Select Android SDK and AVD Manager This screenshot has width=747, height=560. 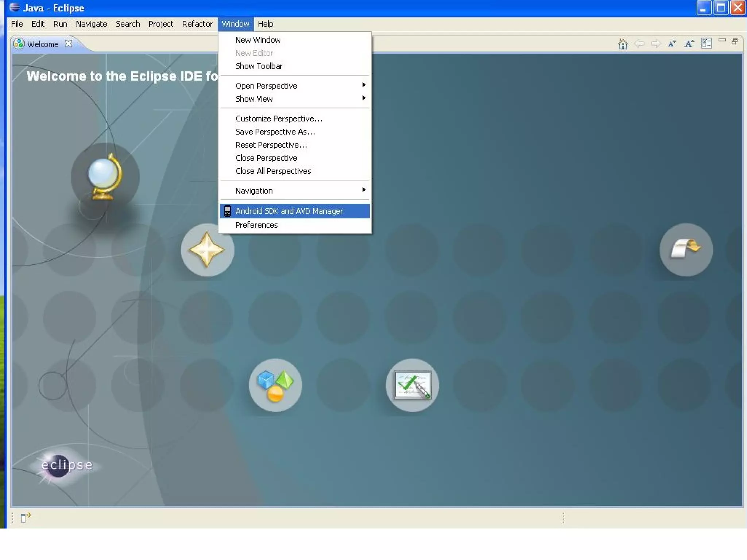(x=289, y=211)
